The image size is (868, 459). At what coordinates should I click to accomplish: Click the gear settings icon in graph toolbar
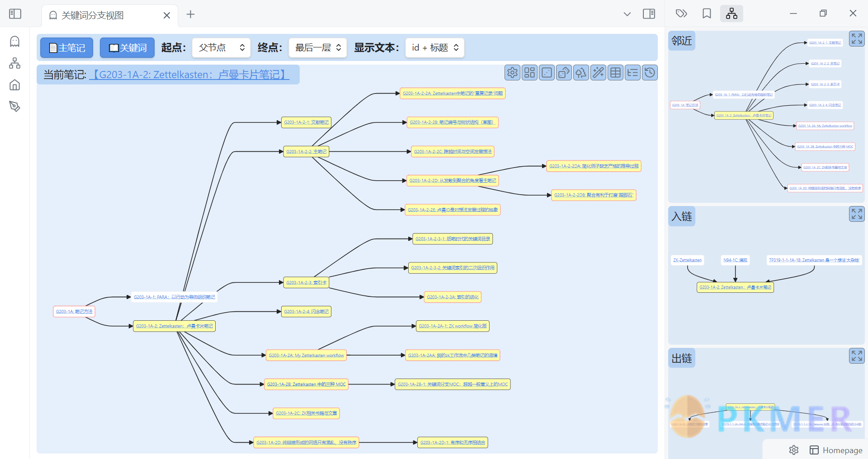coord(512,73)
